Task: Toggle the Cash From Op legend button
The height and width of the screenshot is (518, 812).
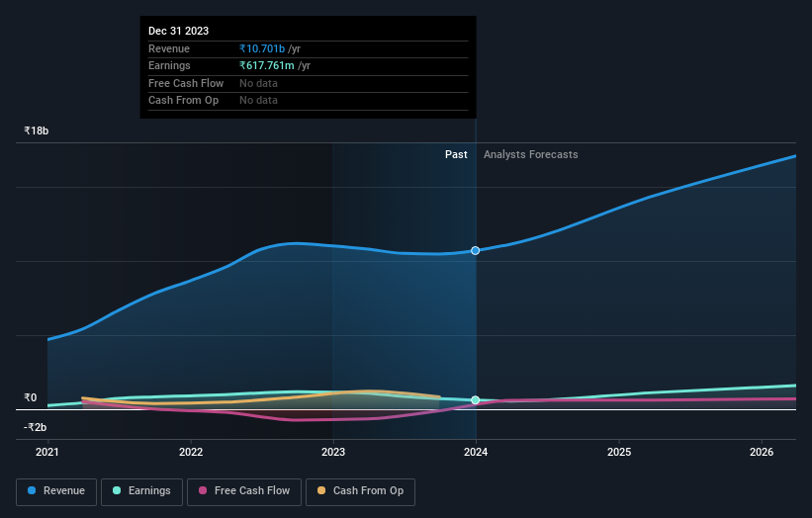Action: [360, 491]
